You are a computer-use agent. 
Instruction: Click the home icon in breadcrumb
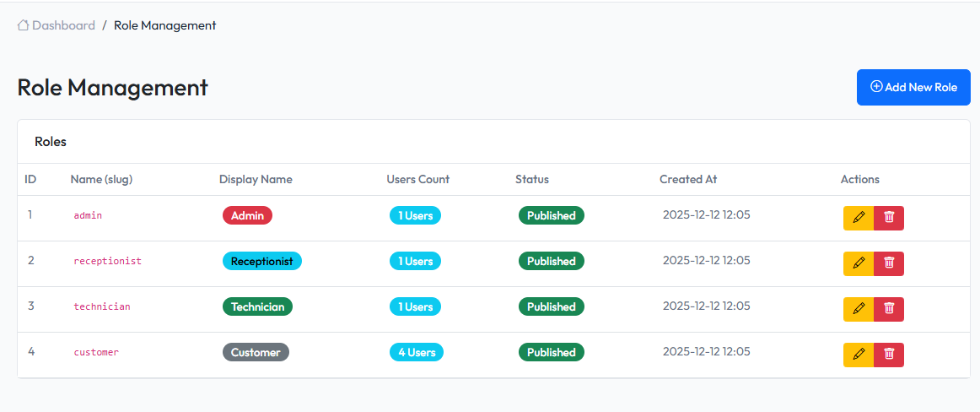pyautogui.click(x=24, y=25)
